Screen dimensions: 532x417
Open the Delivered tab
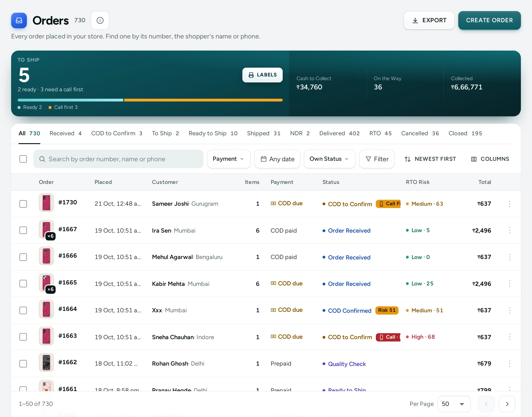pos(339,133)
